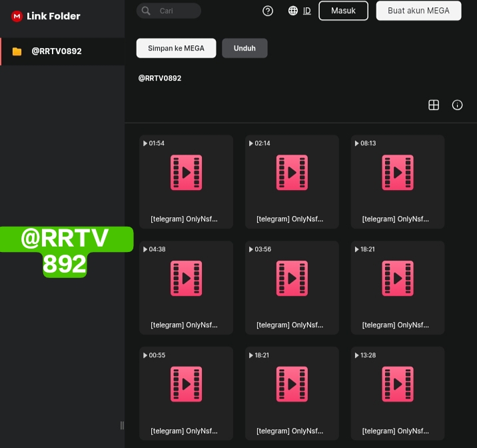Click the file name under the 04:38 video
This screenshot has height=448, width=477.
(184, 325)
